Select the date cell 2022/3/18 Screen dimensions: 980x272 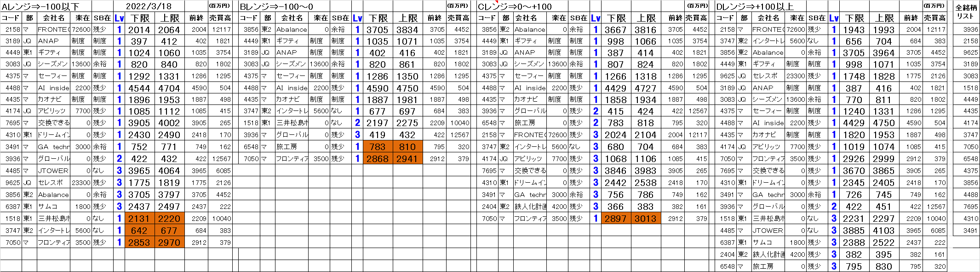149,6
